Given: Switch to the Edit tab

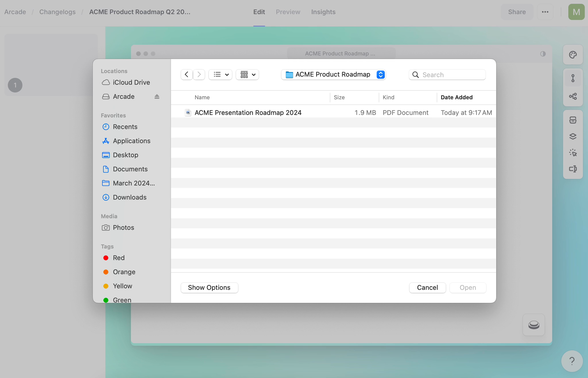Looking at the screenshot, I should (x=259, y=12).
